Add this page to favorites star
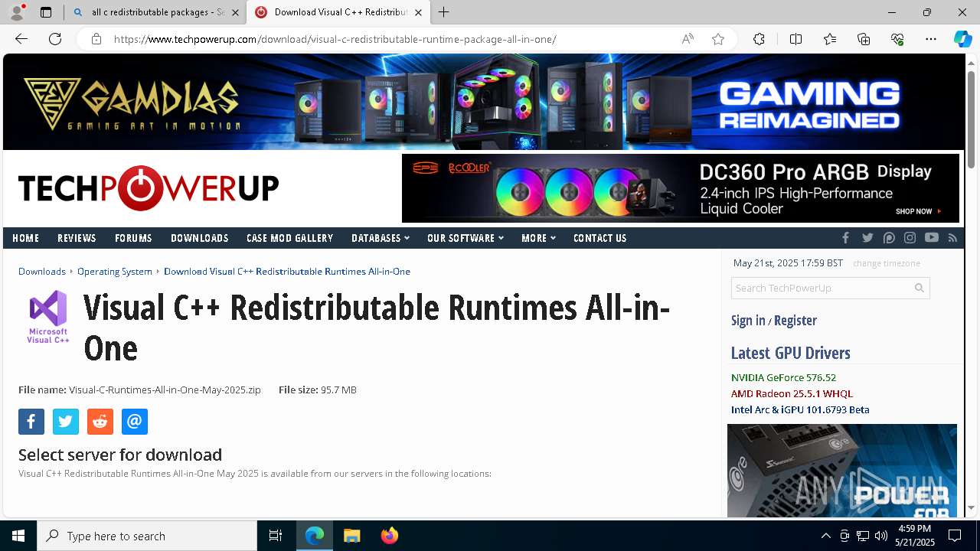Image resolution: width=980 pixels, height=551 pixels. tap(718, 39)
